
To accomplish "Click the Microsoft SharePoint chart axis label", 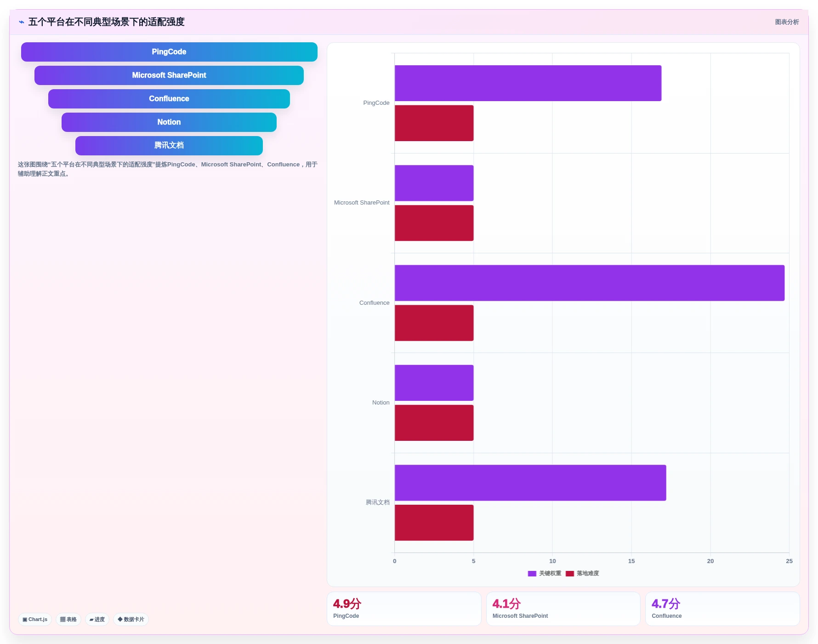I will point(362,203).
